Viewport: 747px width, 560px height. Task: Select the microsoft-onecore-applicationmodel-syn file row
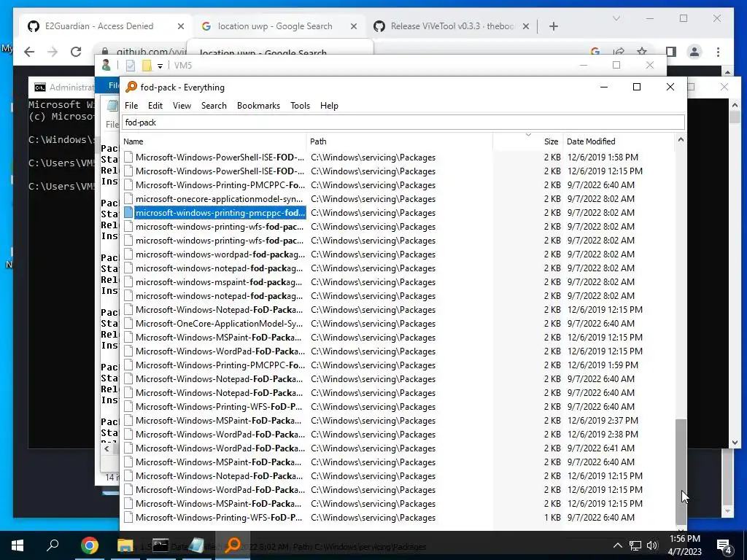[219, 199]
